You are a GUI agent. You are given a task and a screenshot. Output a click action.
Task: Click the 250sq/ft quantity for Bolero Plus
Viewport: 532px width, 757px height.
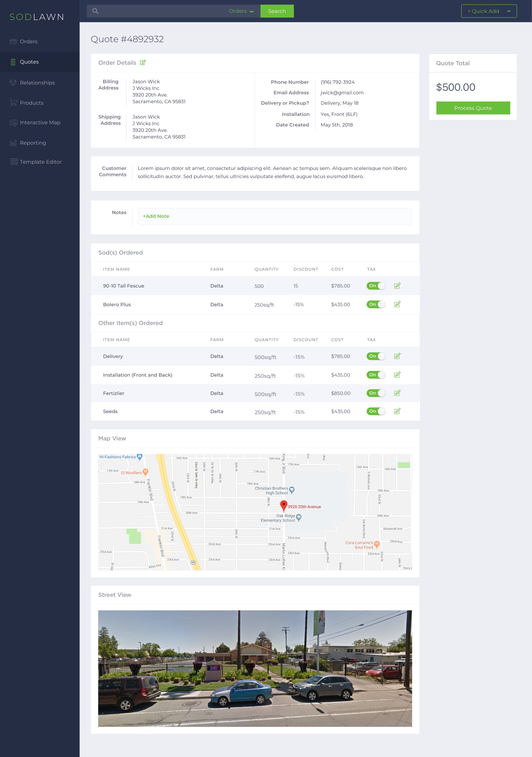[264, 305]
